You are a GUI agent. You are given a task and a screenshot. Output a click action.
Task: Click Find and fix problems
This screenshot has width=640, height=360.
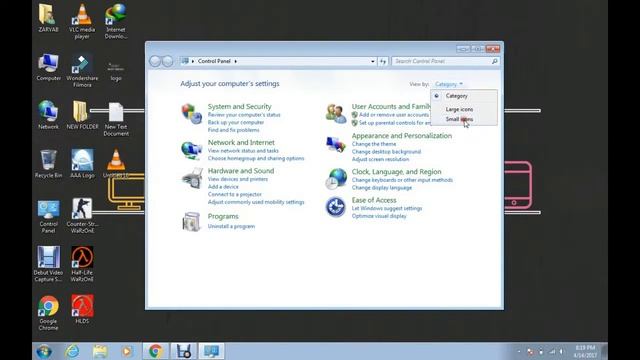click(233, 130)
